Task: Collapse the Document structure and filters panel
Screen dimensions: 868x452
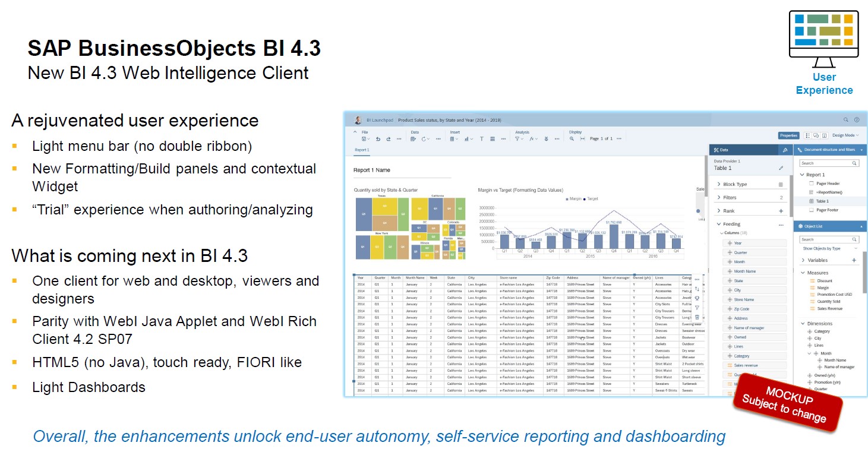Action: (861, 150)
